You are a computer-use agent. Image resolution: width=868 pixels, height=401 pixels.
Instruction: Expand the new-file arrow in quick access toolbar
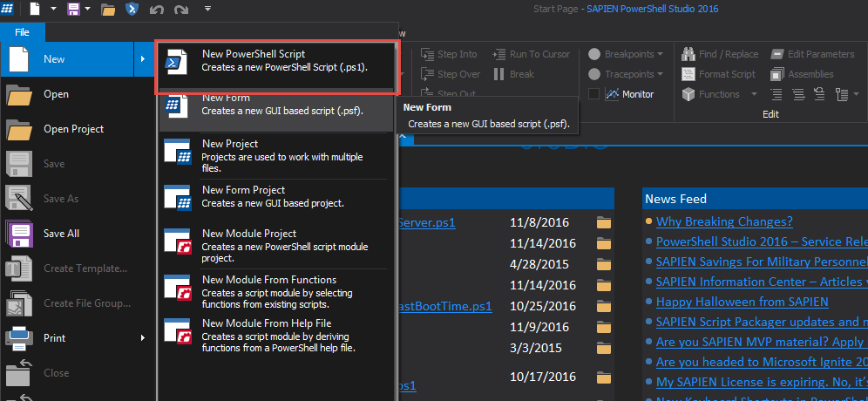[53, 9]
